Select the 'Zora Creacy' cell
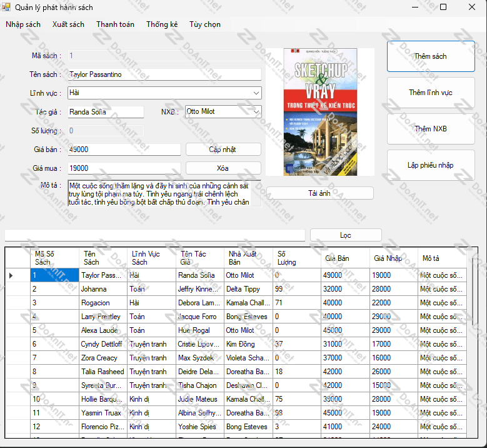The image size is (487, 448). tap(103, 358)
